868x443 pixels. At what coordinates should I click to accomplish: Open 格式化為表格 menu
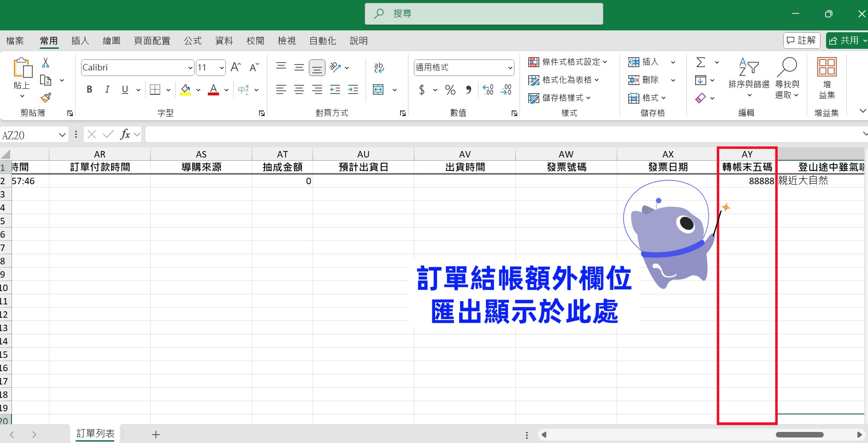(563, 80)
